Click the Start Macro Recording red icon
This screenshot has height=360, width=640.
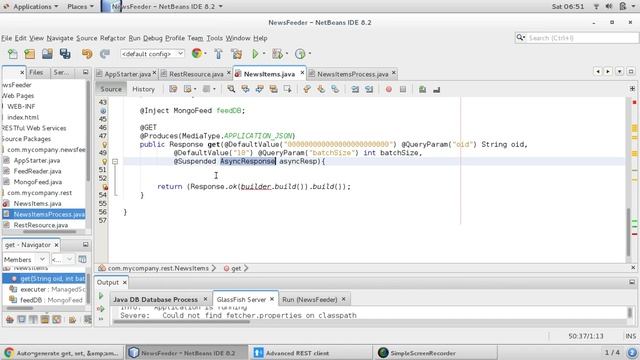tap(389, 89)
